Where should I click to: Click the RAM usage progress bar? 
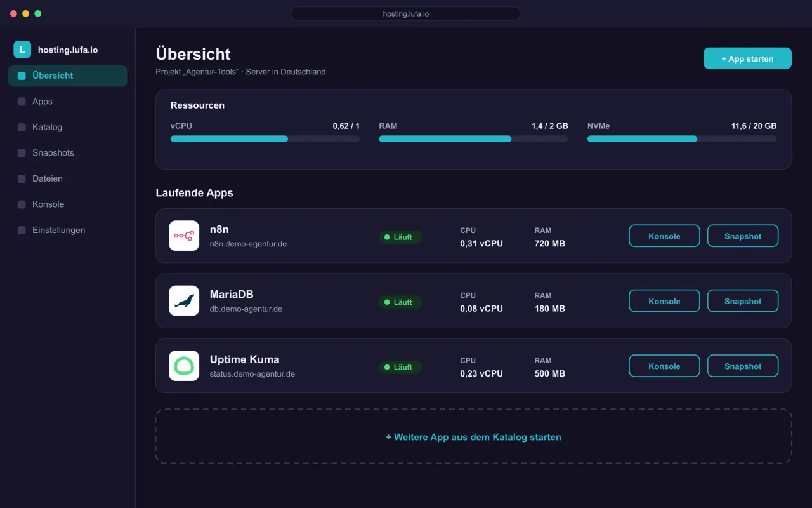[x=473, y=139]
